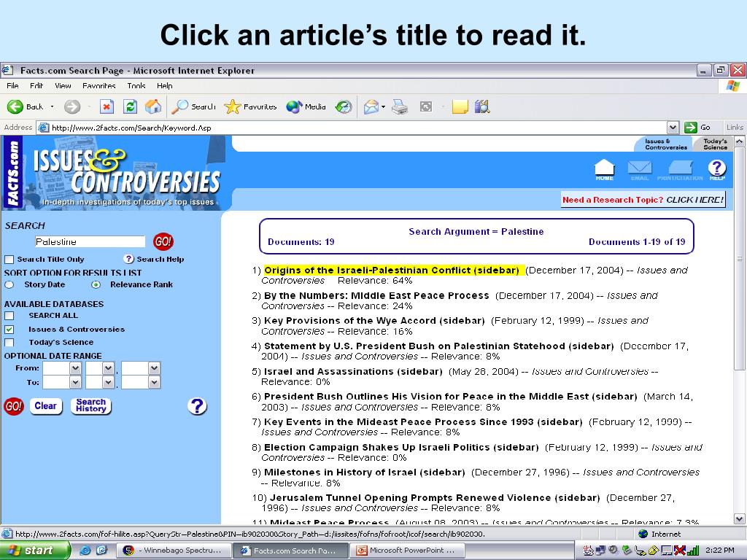Select the Issues & Controversies tab

coord(664,144)
